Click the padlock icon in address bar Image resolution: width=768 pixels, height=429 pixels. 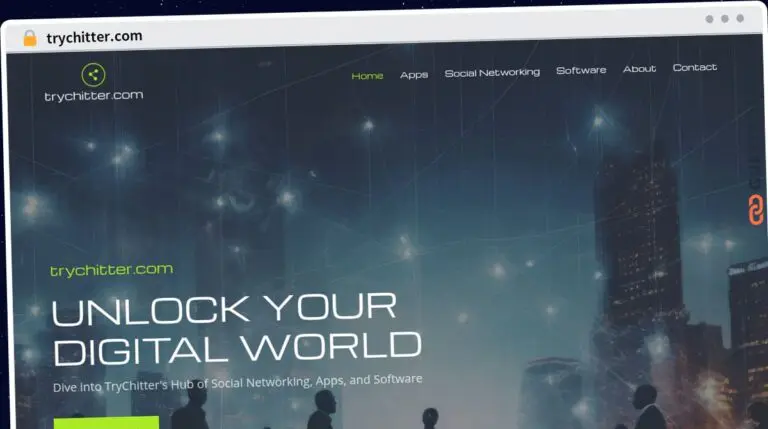30,38
